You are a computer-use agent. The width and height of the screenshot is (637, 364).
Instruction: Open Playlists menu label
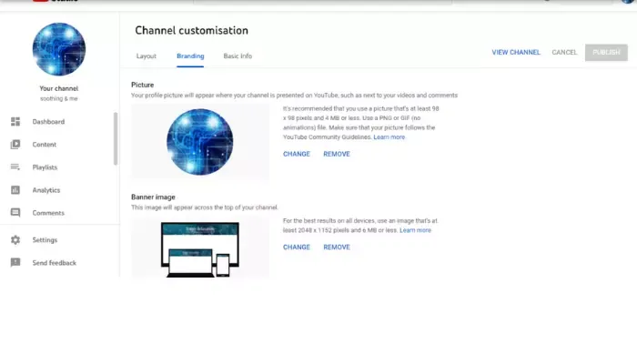point(45,167)
